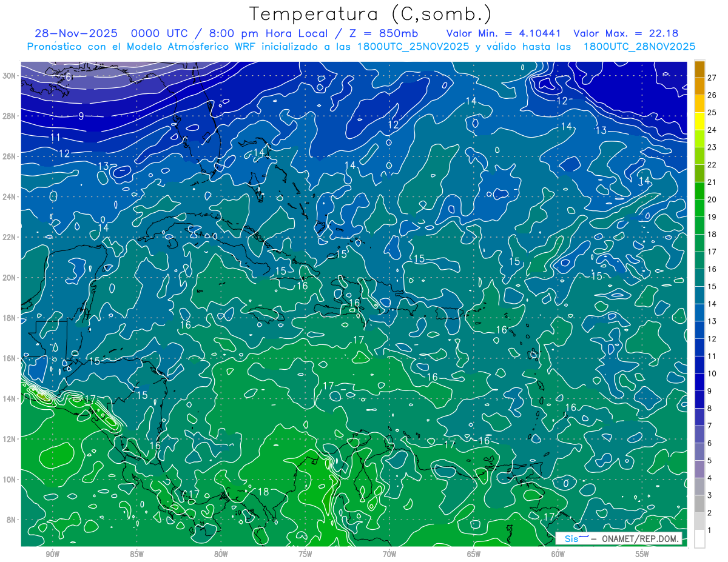Click the "26N" latitude label
Viewport: 728px width, 562px height.
click(x=9, y=156)
